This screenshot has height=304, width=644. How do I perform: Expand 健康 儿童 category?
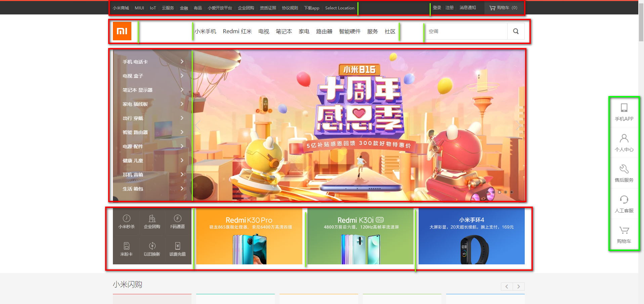(x=152, y=161)
